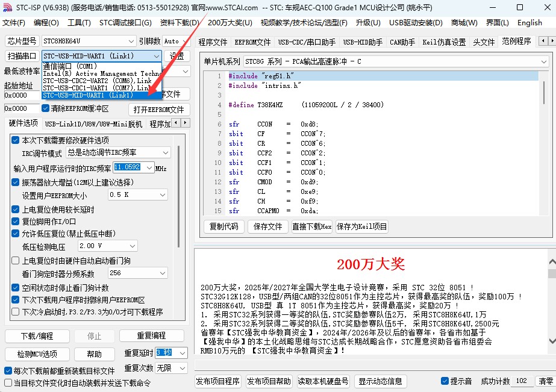Click start address 0x0000 input field

22,95
